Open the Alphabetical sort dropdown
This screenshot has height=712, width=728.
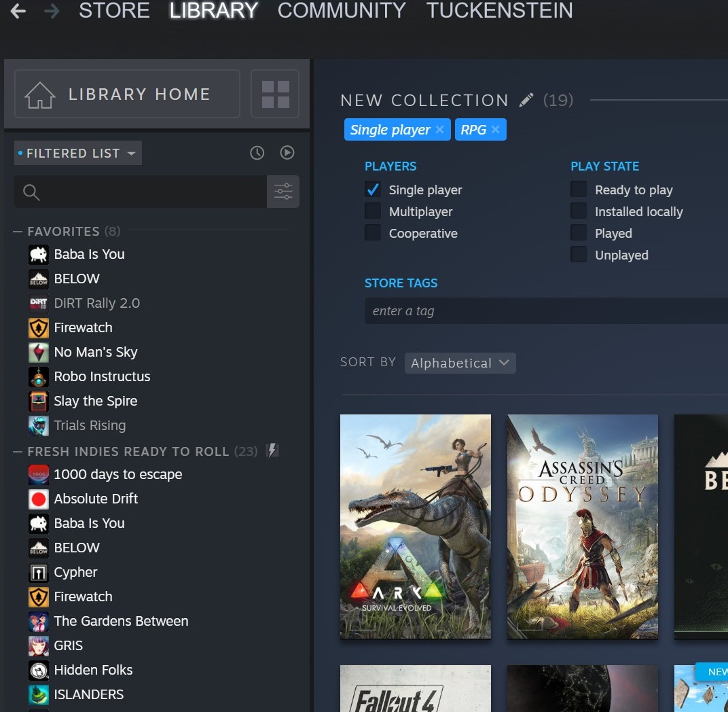point(460,363)
